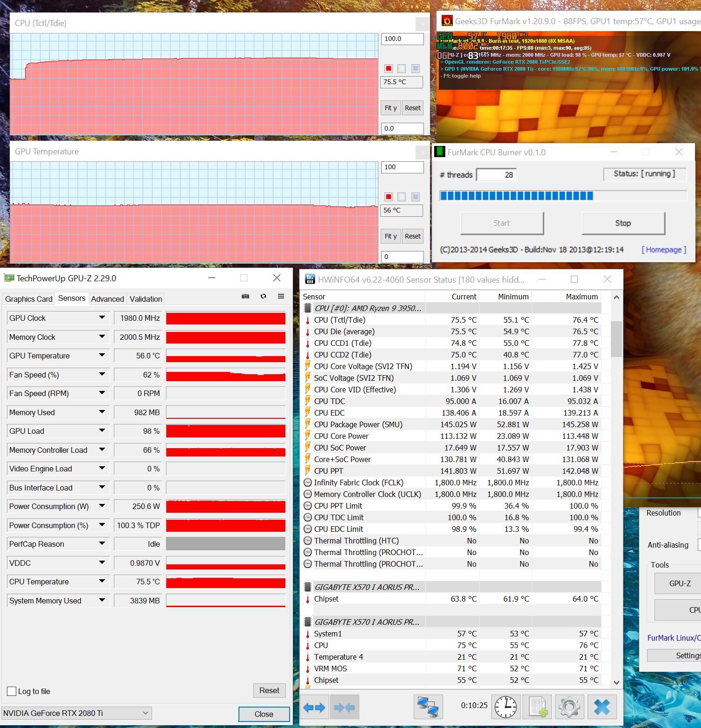Open the Memory Clock sensor dropdown
This screenshot has height=728, width=701.
[102, 337]
